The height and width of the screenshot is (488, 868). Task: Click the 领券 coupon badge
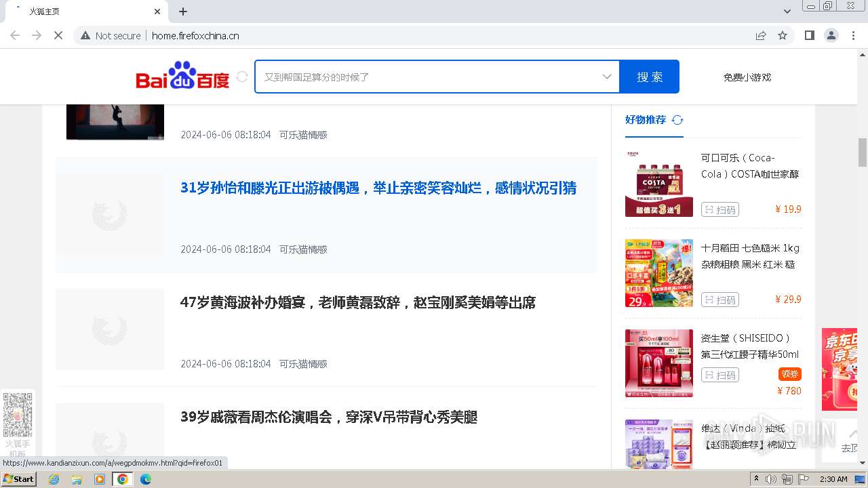click(790, 374)
